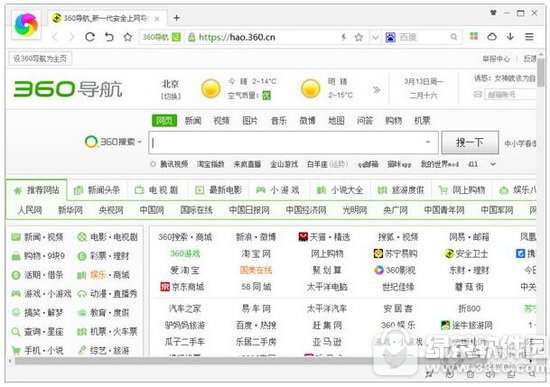The height and width of the screenshot is (387, 550).
Task: Open the 最新电影 category tab
Action: [x=218, y=190]
